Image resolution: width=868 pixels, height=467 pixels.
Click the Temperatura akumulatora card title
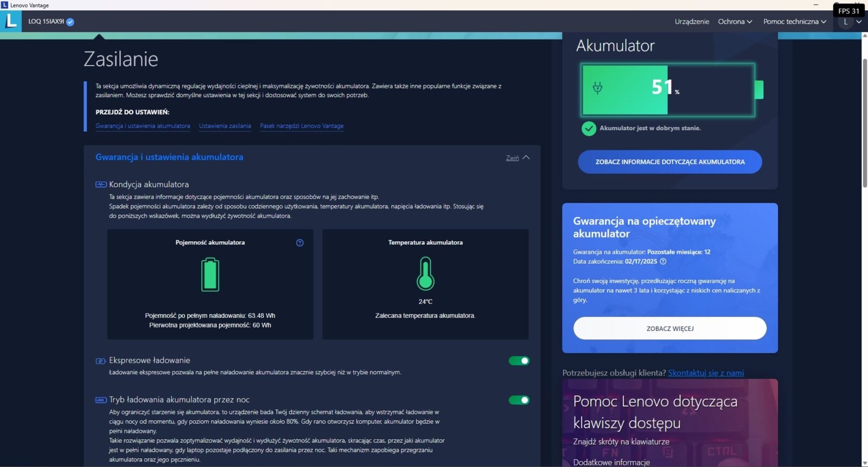[x=425, y=242]
